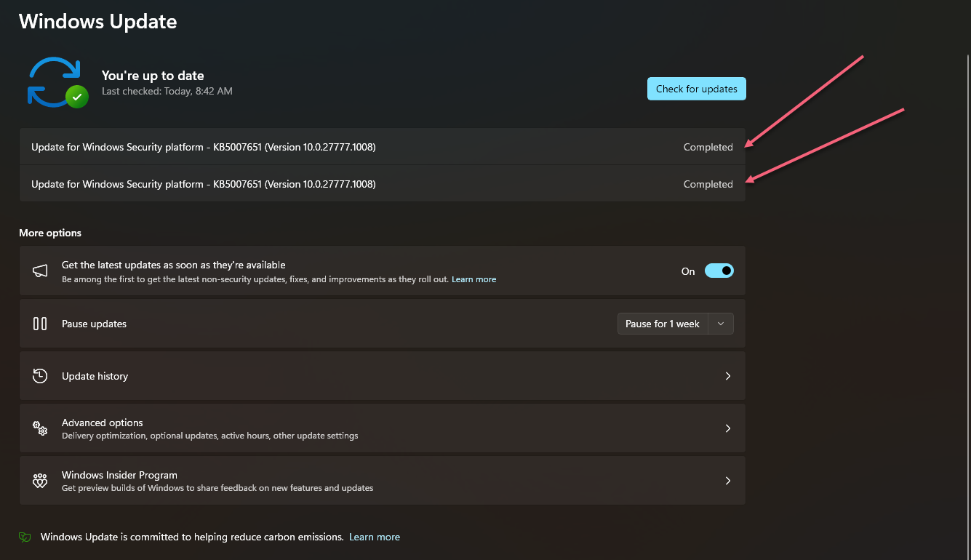Click the pause icon beside Pause updates

tap(40, 324)
